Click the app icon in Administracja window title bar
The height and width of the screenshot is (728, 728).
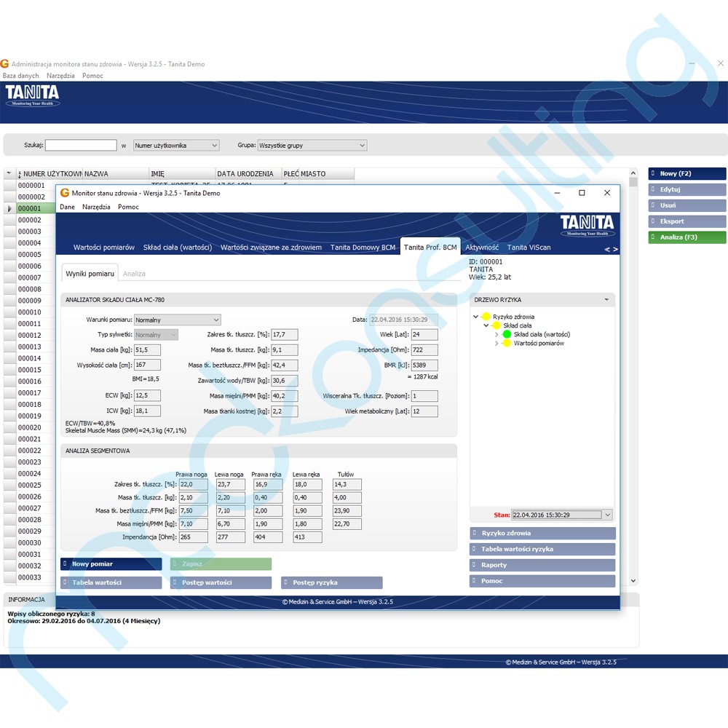pos(4,63)
